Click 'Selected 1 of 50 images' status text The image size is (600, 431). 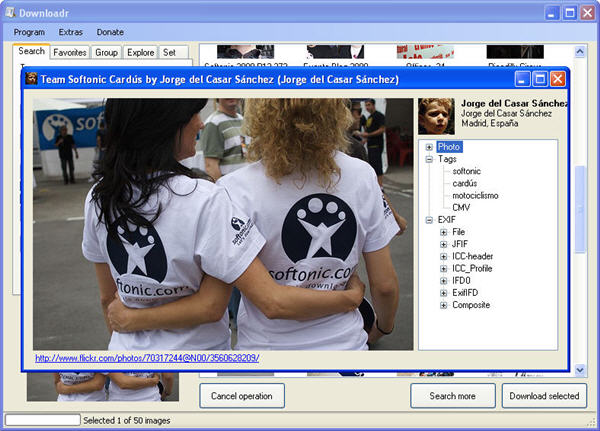coord(127,420)
